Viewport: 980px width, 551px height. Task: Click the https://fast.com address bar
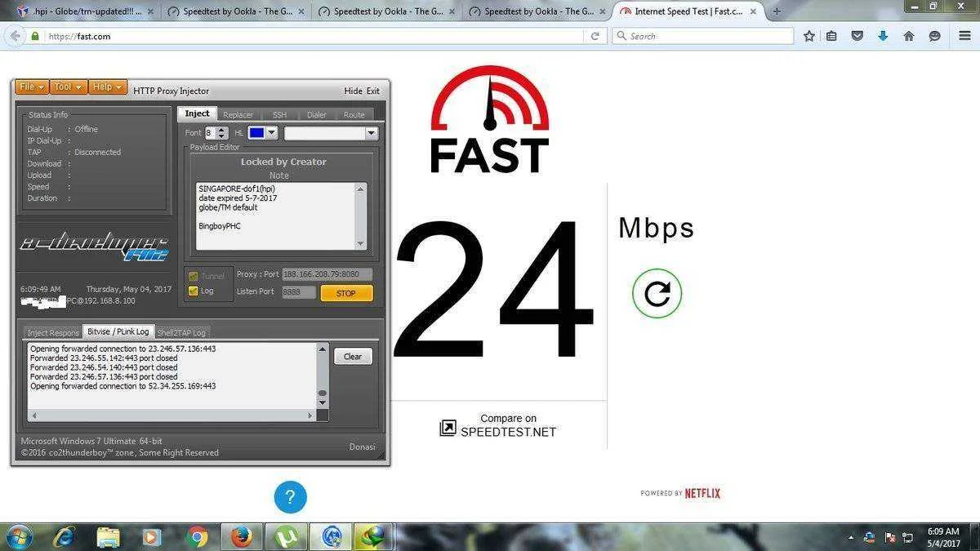pos(314,36)
